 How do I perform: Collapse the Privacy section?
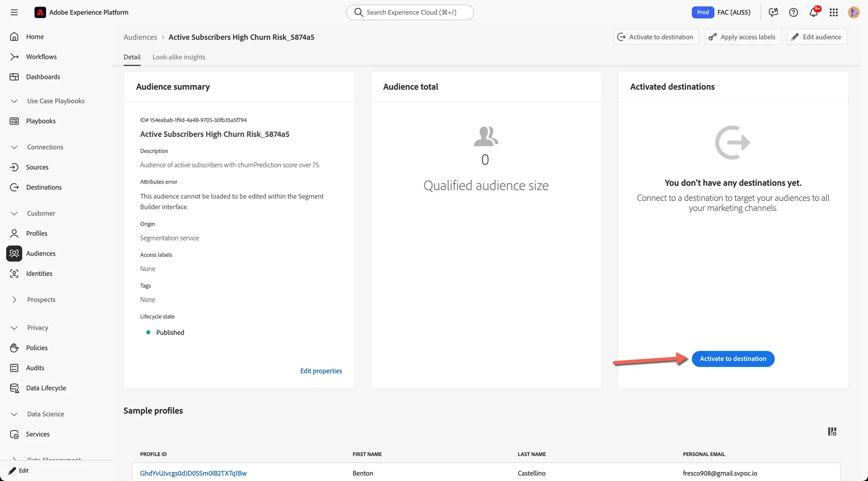[x=14, y=328]
